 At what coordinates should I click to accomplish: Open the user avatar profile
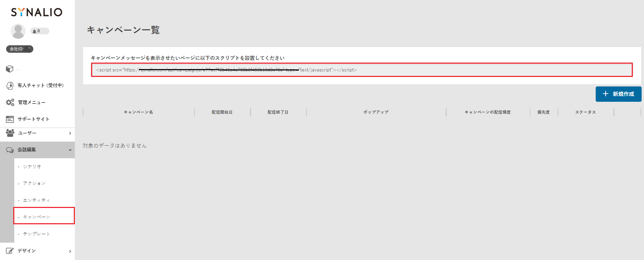18,31
